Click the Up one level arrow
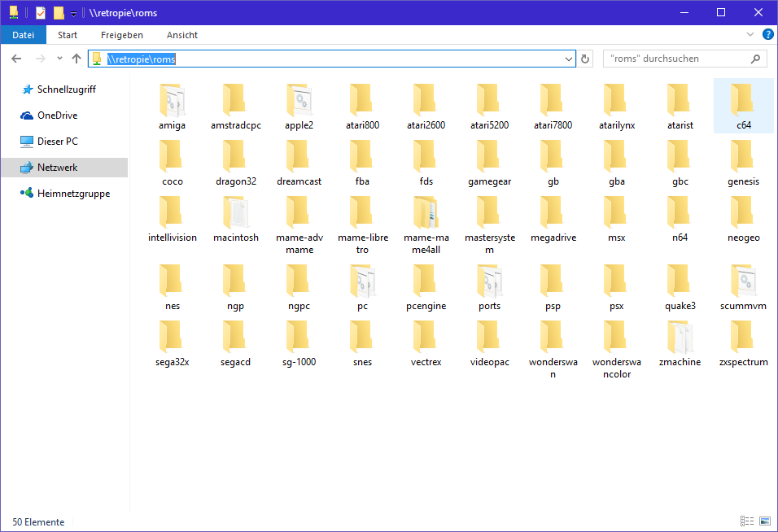This screenshot has height=532, width=778. pyautogui.click(x=76, y=59)
